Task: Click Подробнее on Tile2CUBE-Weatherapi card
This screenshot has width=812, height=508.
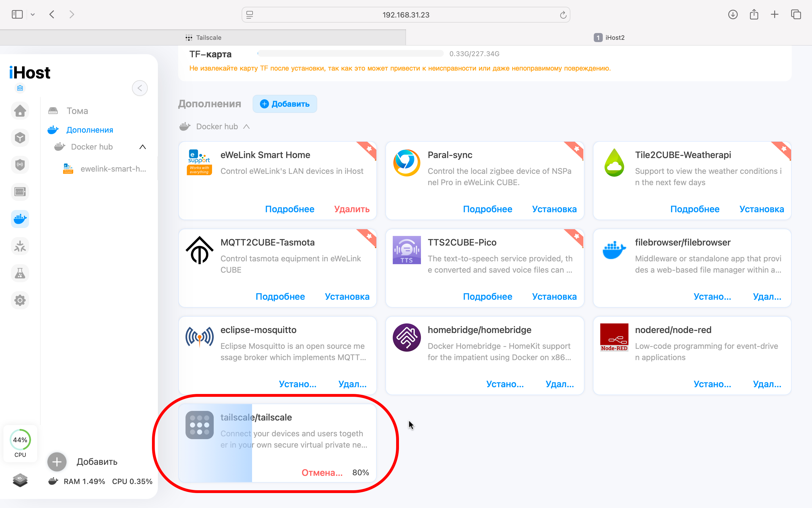Action: [x=695, y=209]
